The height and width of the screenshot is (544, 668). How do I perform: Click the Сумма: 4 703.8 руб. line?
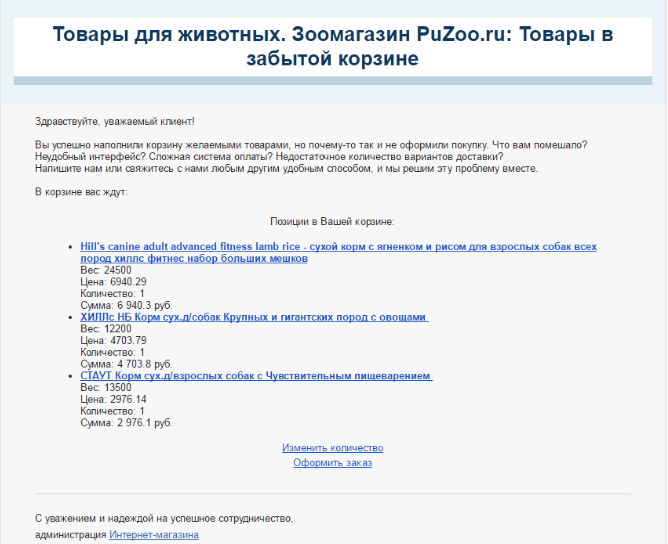point(126,365)
